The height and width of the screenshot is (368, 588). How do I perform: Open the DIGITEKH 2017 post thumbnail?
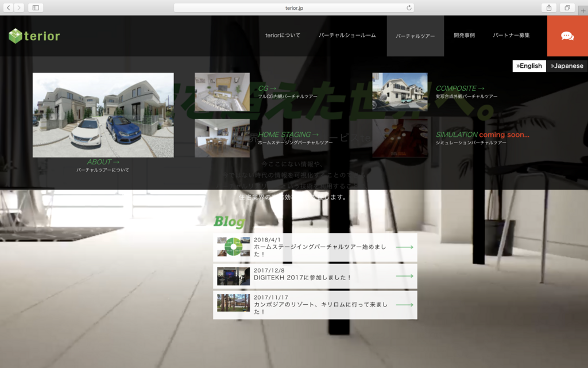tap(233, 277)
